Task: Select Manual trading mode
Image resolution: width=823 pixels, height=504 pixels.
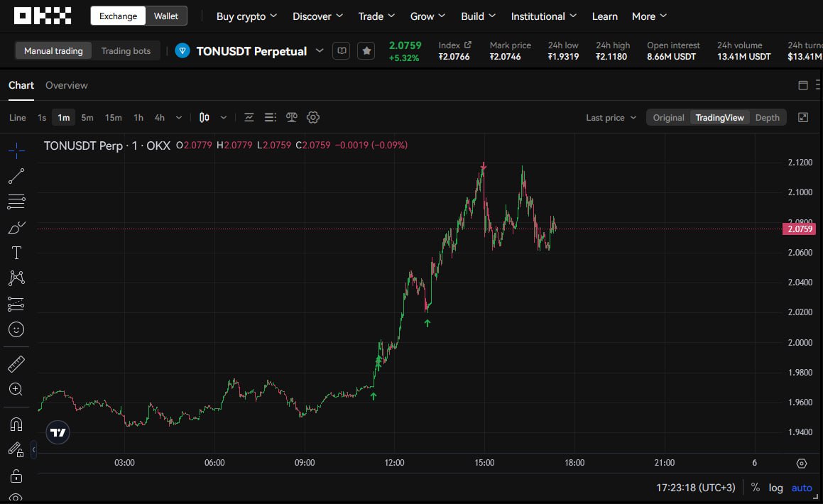Action: click(x=53, y=51)
